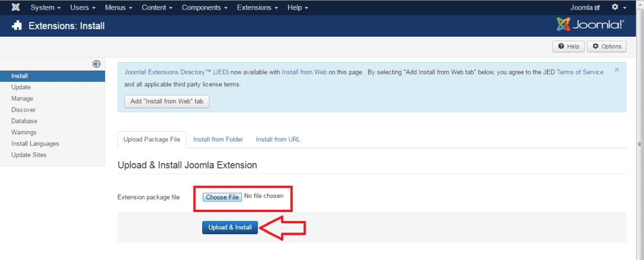Viewport: 644px width, 260px height.
Task: Open the Help button with question icon
Action: coord(568,46)
